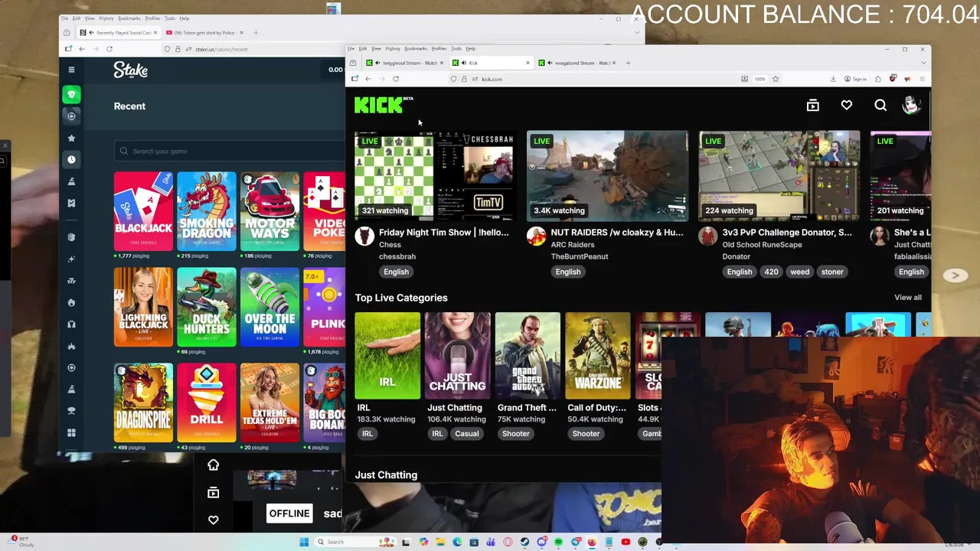Viewport: 980px width, 551px height.
Task: Select the green Casino cards icon in Stake sidebar
Action: [x=71, y=94]
